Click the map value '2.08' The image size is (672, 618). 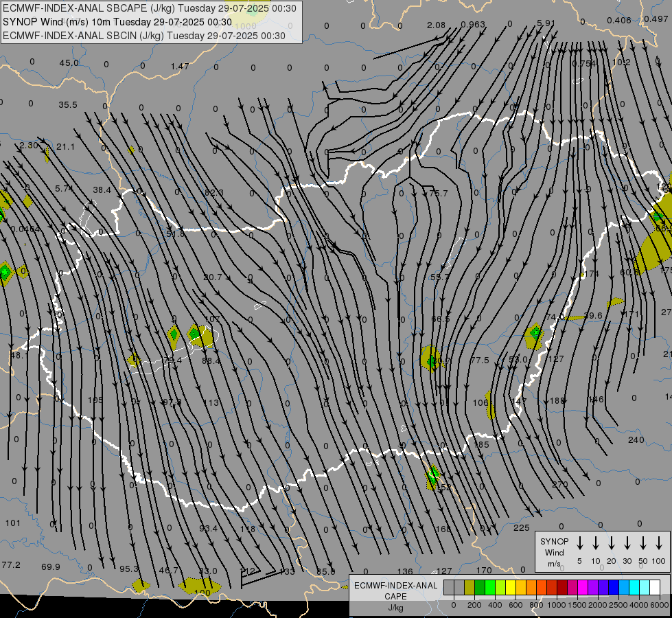(x=437, y=25)
